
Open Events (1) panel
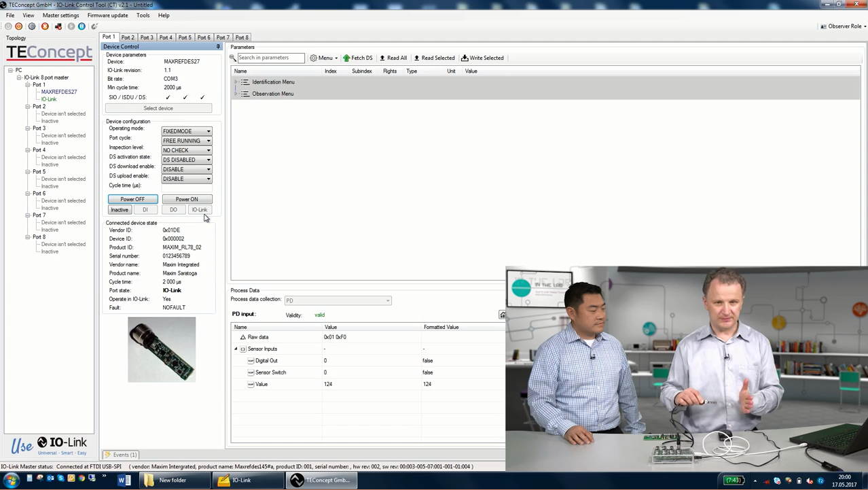[121, 455]
